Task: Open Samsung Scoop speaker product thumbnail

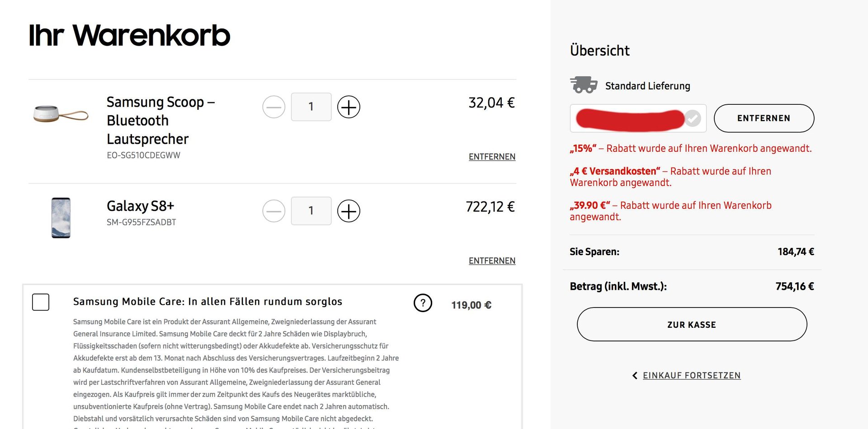Action: (61, 114)
